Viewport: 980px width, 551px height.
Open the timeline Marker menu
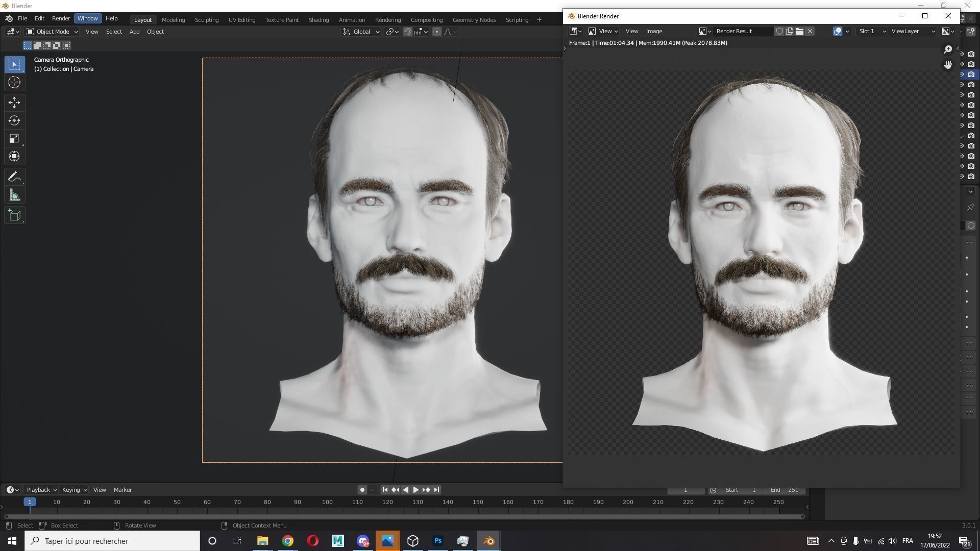pos(122,490)
